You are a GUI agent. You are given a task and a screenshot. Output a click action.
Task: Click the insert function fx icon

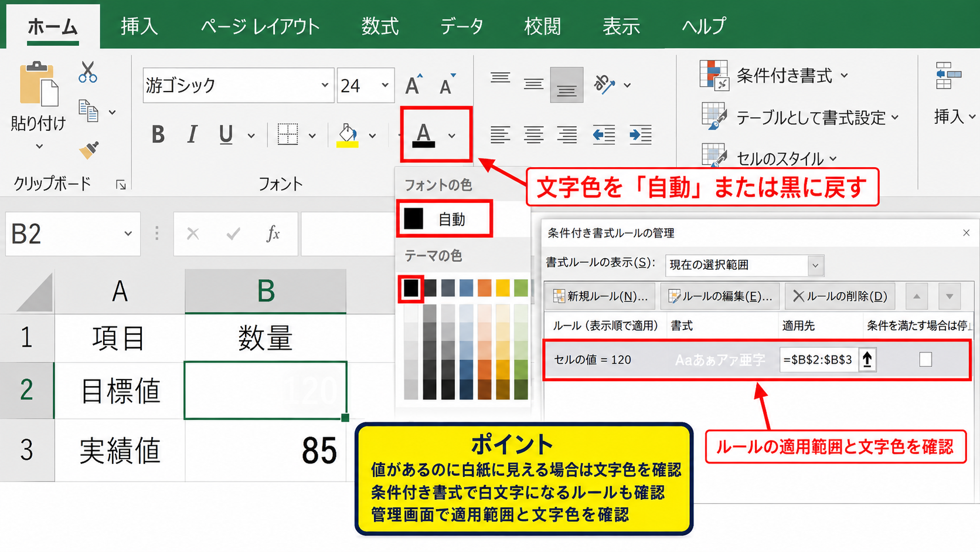[x=273, y=233]
